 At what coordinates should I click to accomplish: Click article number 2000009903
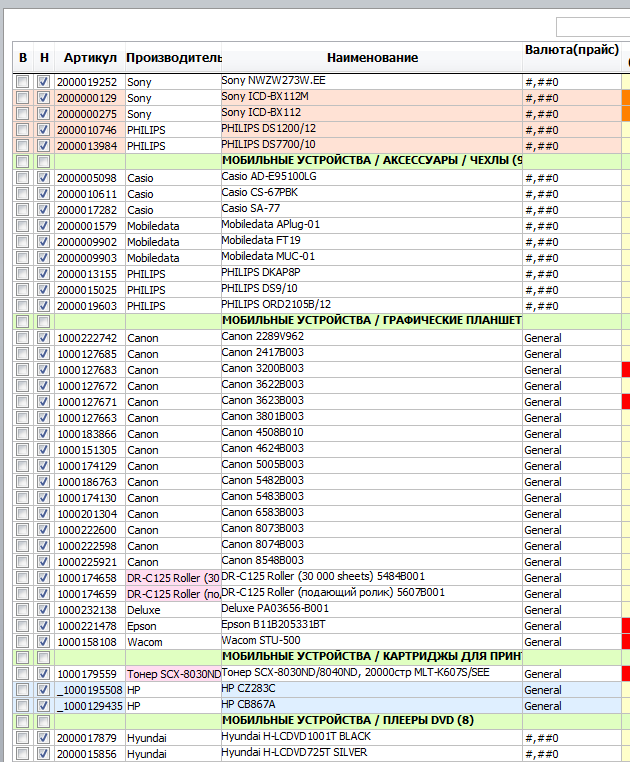click(x=87, y=258)
